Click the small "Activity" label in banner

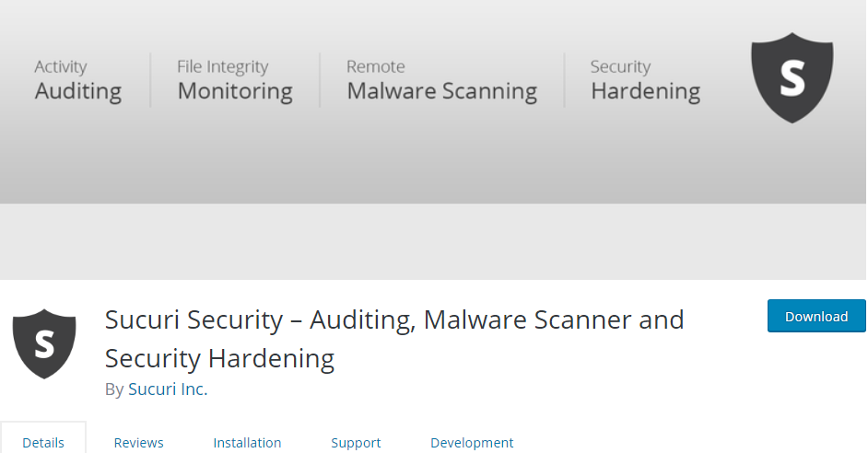click(x=60, y=66)
